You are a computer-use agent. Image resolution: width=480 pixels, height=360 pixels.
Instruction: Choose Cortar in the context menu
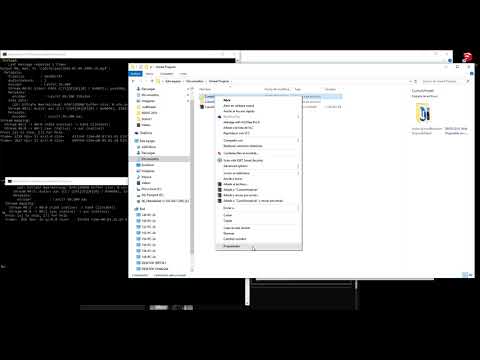tap(228, 215)
